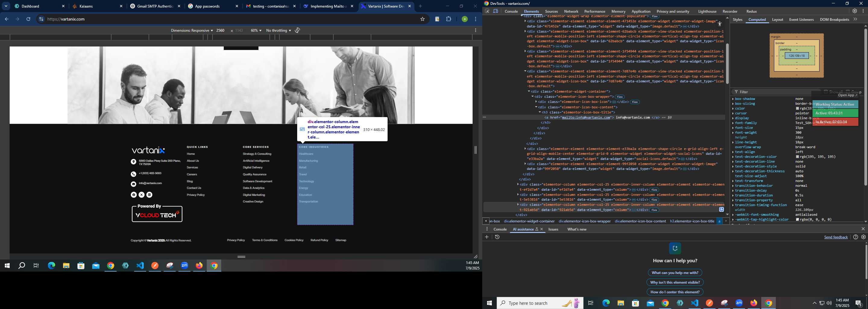Open Firefox from the outer Windows taskbar
868x309 pixels.
pyautogui.click(x=754, y=303)
